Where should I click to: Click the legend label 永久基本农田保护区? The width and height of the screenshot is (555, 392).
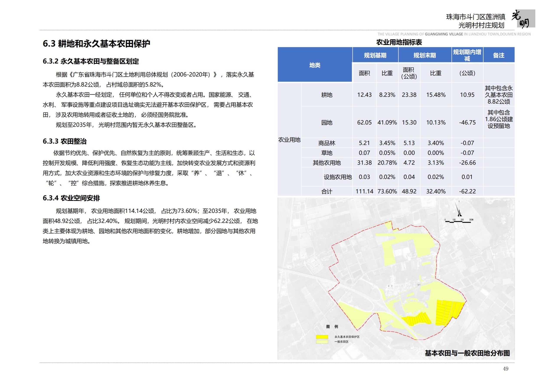pos(347,337)
